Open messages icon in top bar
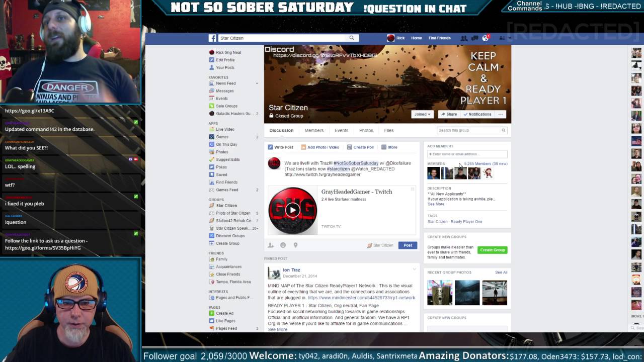Viewport: 644px width, 362px height. [475, 38]
